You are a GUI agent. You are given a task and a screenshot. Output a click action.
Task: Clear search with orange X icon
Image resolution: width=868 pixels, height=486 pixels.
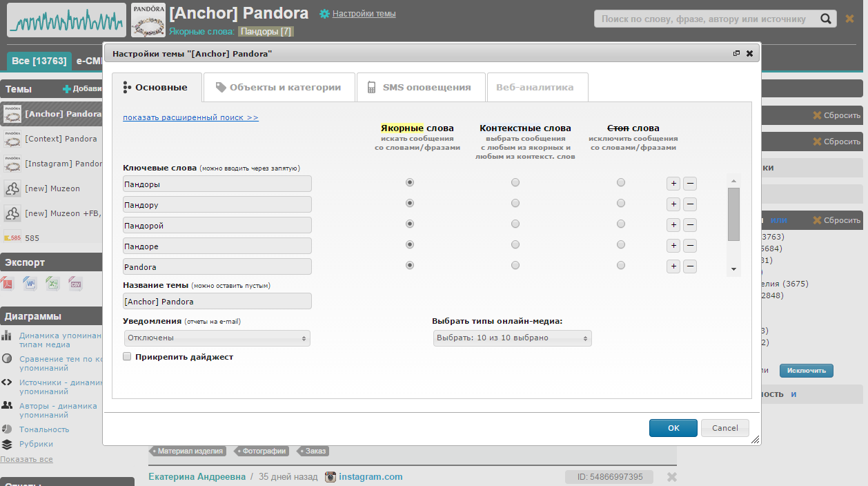click(x=849, y=19)
